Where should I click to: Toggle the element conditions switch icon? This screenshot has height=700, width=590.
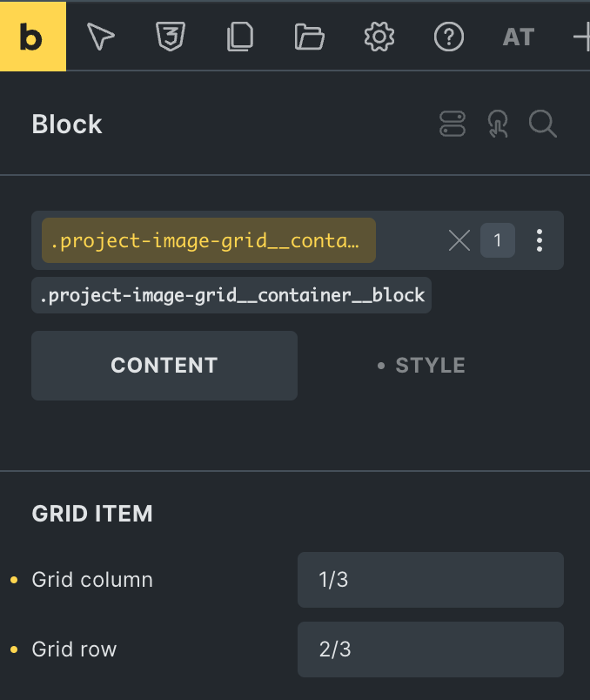point(453,124)
